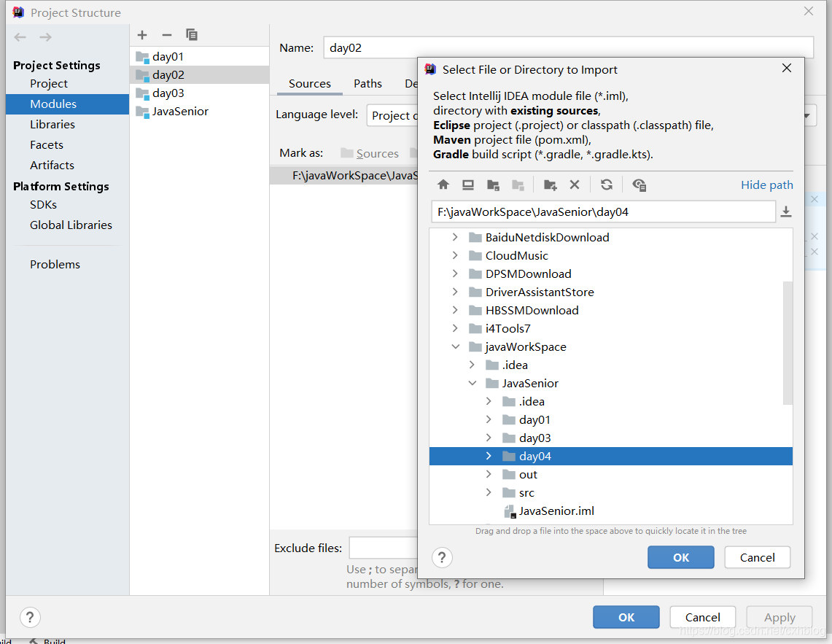Viewport: 832px width, 644px height.
Task: Open Modules in Project Settings
Action: 67,104
